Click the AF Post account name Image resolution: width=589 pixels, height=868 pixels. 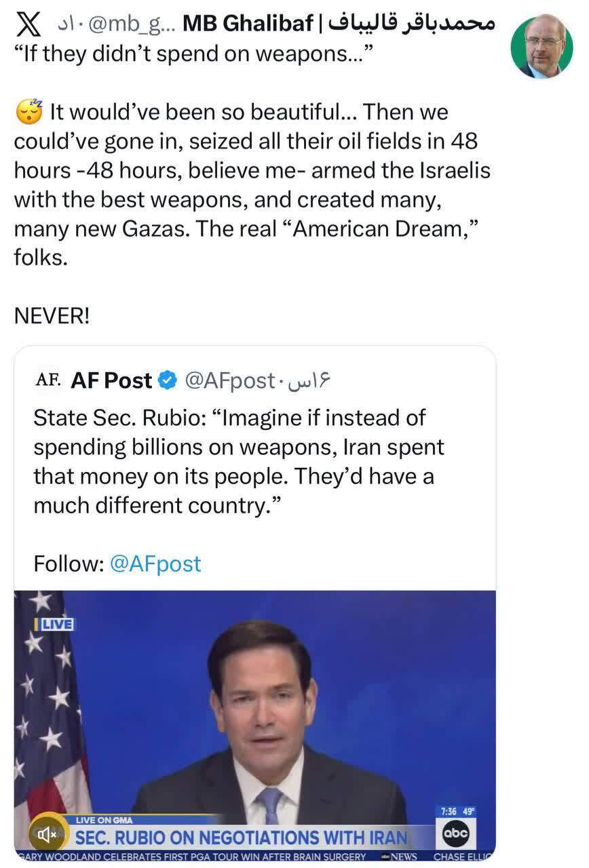pos(111,381)
